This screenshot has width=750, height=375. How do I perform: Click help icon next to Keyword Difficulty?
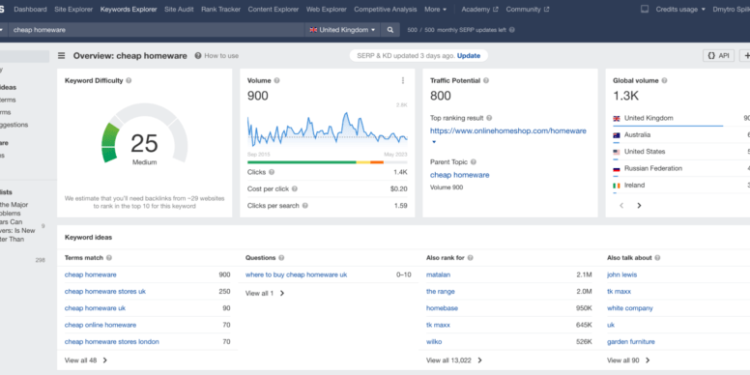129,81
